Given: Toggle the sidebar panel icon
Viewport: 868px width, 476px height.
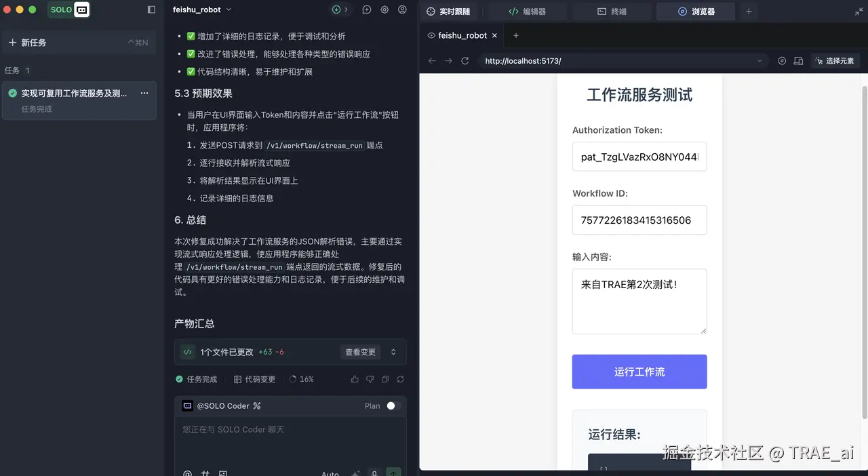Looking at the screenshot, I should [151, 9].
